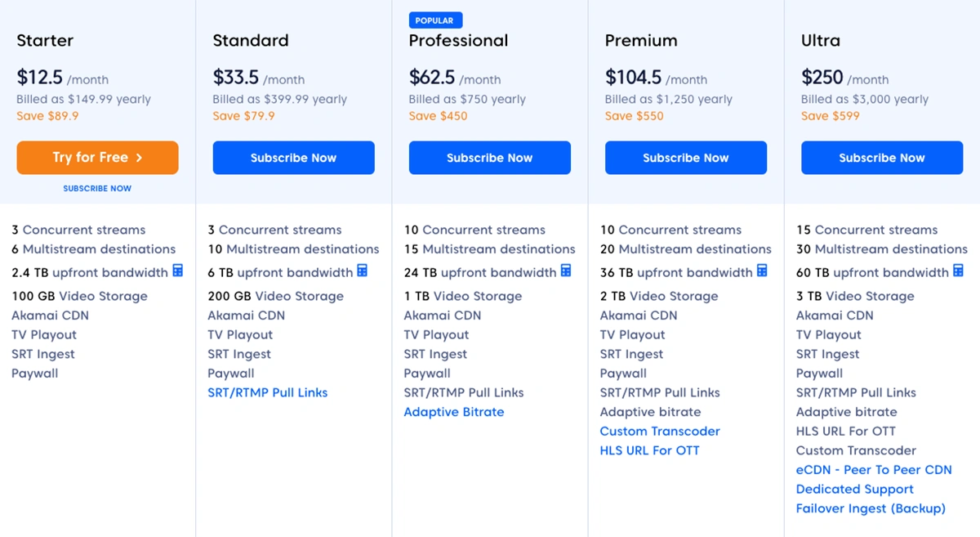Subscribe to the Ultra plan
Screen dimensions: 980x537
tap(881, 158)
